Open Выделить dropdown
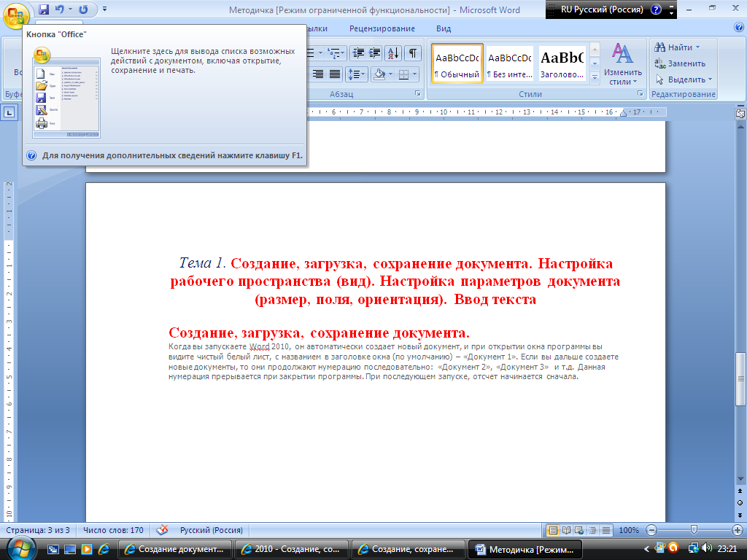Viewport: 747px width, 560px height. [684, 79]
